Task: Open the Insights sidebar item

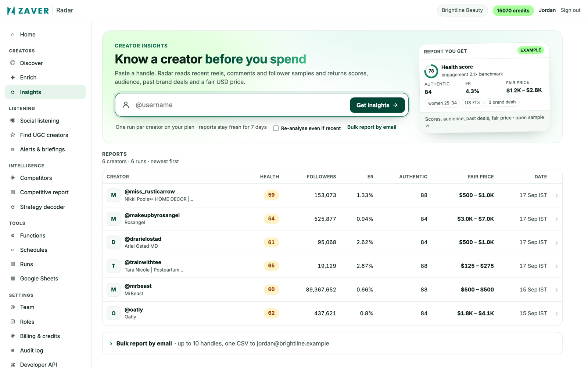Action: tap(46, 92)
